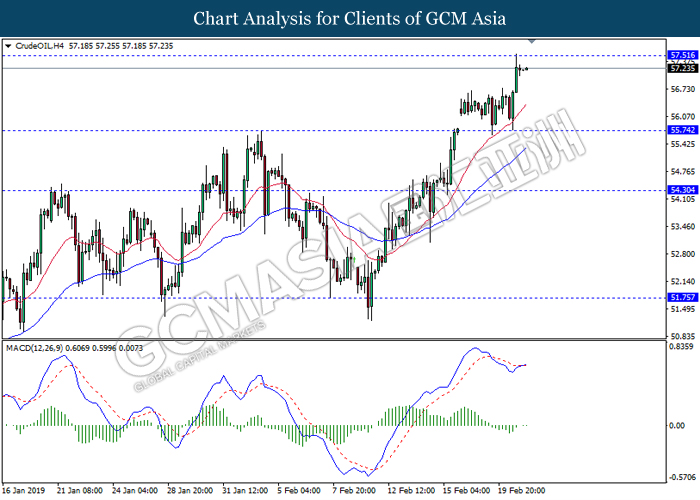Click the MACD scale value -0.5706

(682, 478)
